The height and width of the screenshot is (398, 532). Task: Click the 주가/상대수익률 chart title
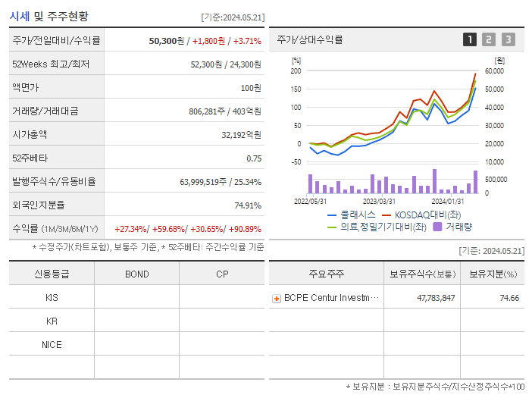tap(310, 39)
